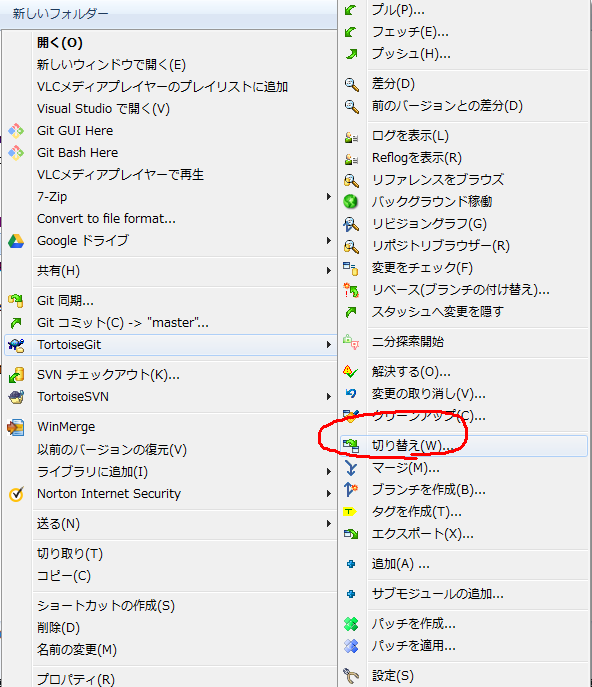Viewport: 592px width, 687px height.
Task: Click the Git 同期 sync icon
Action: (16, 301)
